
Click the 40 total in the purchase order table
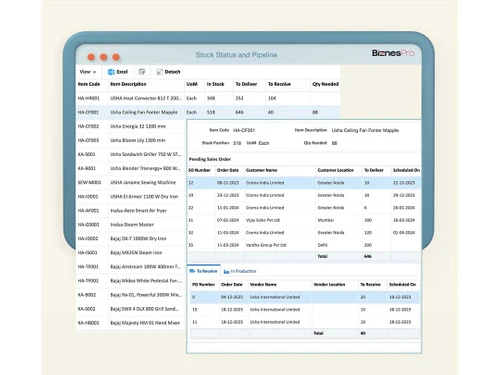[x=363, y=333]
